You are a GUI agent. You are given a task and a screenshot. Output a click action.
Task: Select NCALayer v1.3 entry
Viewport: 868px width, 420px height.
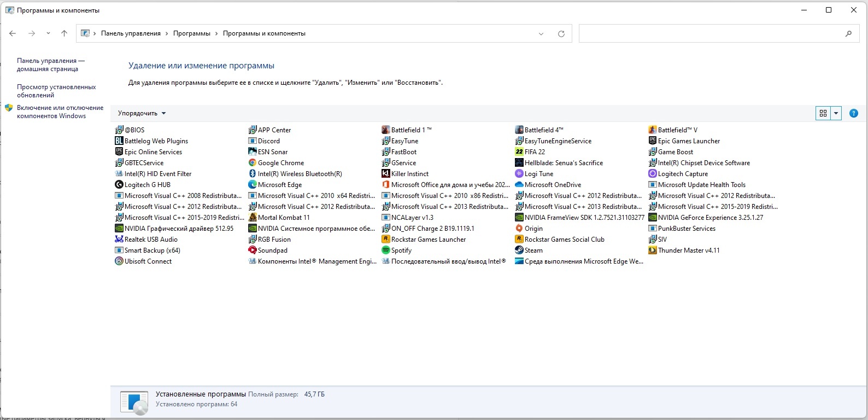click(x=408, y=218)
